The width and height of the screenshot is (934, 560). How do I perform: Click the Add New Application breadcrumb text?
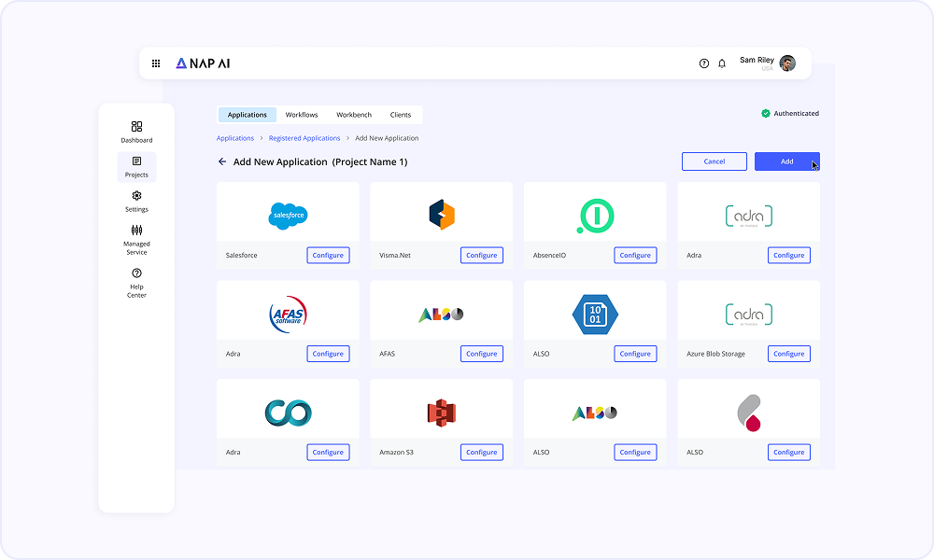387,138
